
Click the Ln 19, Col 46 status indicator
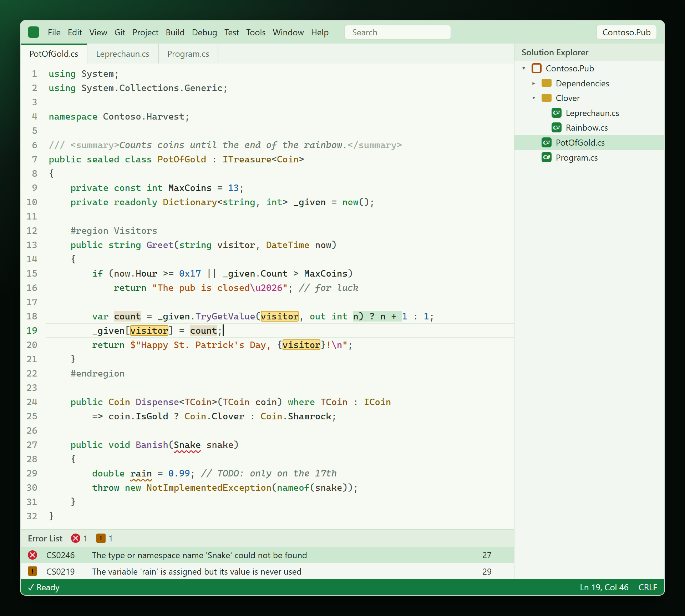point(604,587)
